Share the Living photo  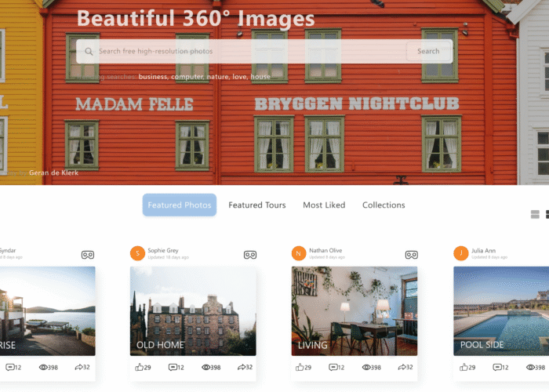[x=404, y=367]
